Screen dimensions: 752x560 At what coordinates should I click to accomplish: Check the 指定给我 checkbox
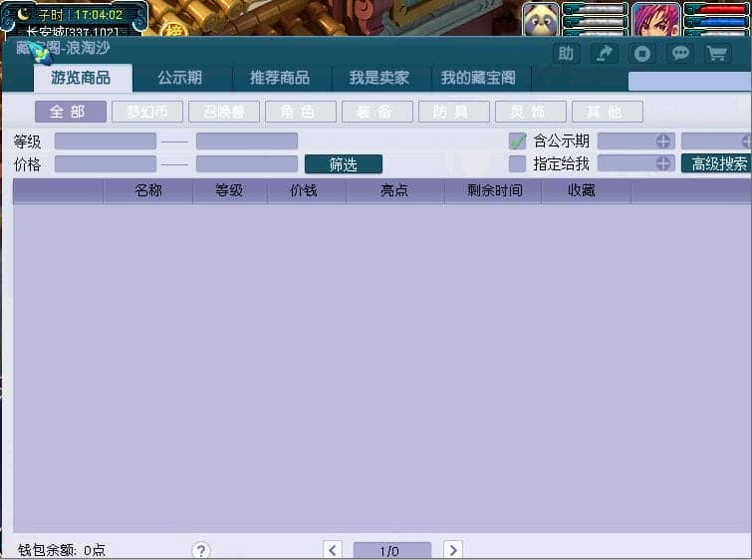click(x=517, y=163)
